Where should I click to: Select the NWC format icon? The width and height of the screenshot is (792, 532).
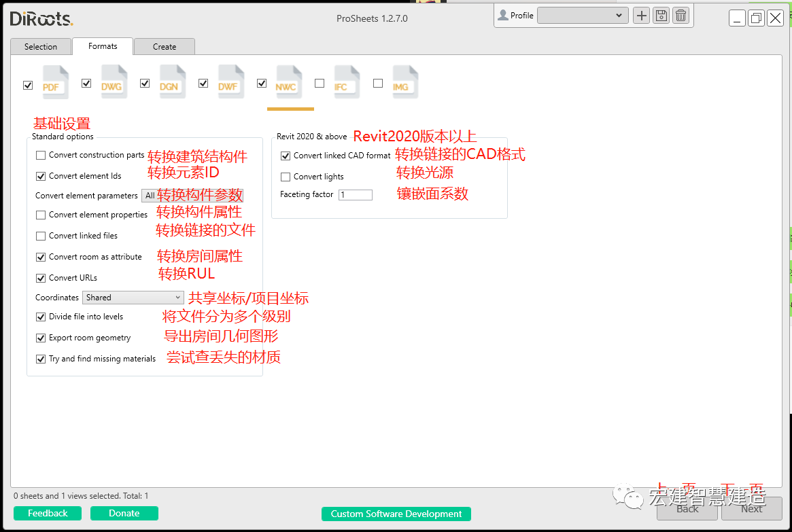click(x=289, y=82)
